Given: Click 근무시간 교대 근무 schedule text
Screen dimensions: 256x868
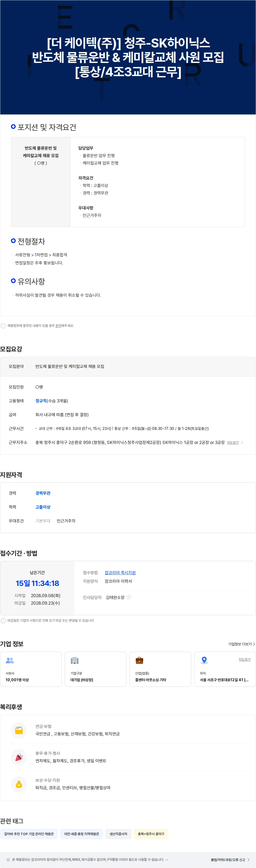Looking at the screenshot, I should [123, 428].
